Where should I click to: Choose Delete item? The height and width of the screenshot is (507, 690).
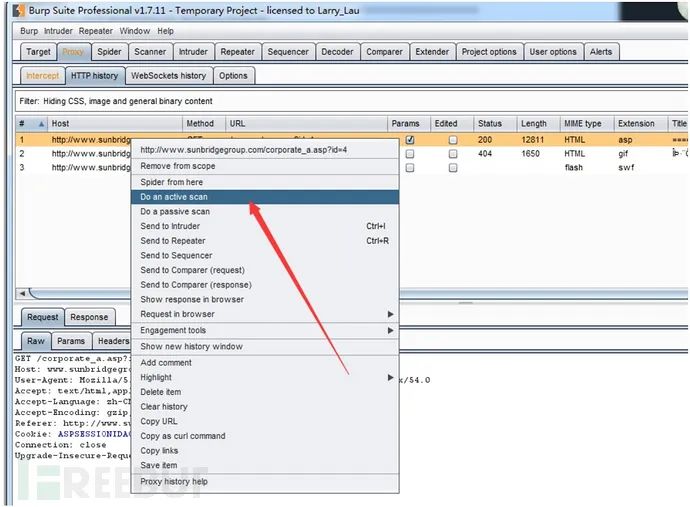pos(265,392)
